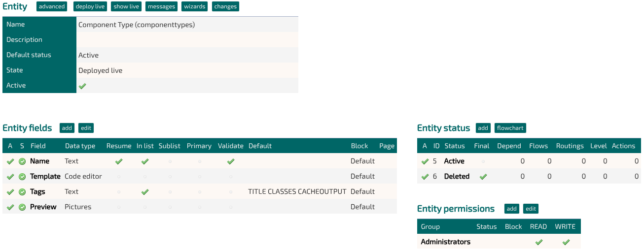The height and width of the screenshot is (251, 644).
Task: Click the 'Default status' label
Action: click(x=29, y=55)
